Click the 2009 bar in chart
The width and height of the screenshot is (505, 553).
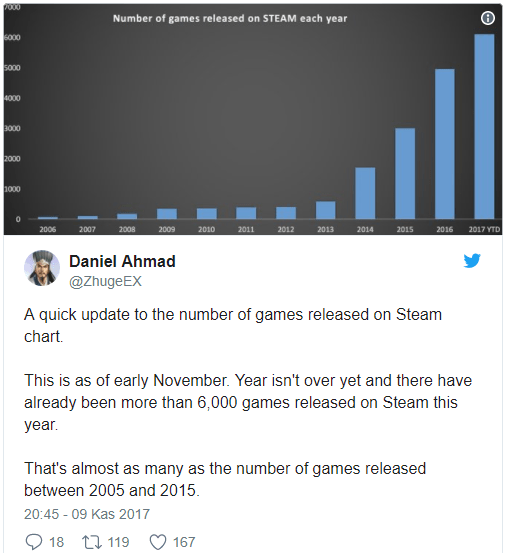coord(167,214)
